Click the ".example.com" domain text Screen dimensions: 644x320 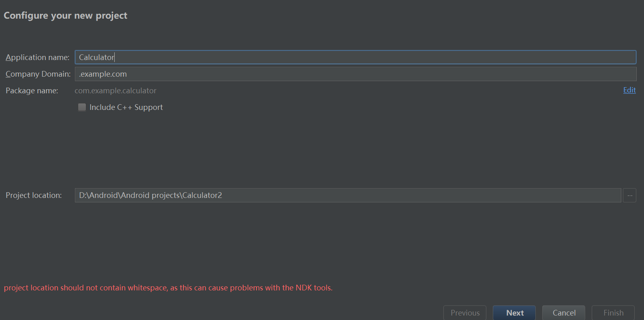[103, 74]
